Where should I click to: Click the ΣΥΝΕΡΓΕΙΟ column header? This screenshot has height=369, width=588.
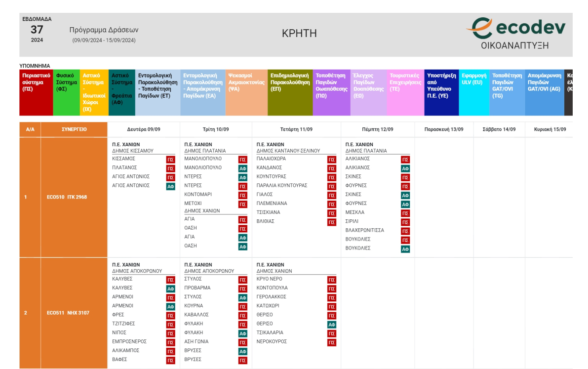74,129
